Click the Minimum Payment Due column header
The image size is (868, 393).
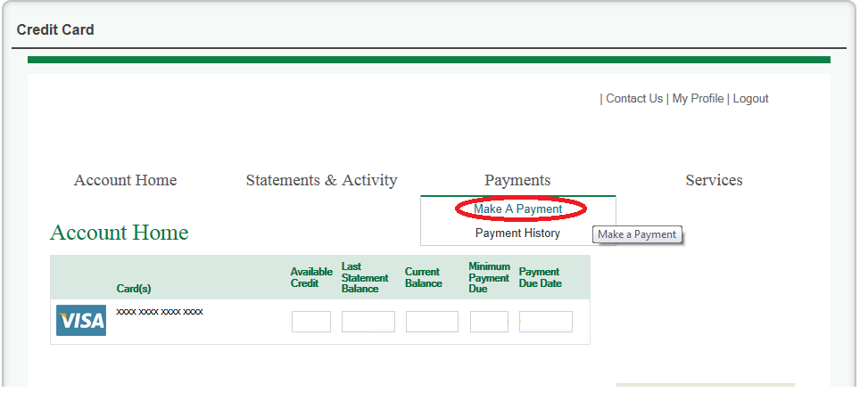pyautogui.click(x=490, y=277)
